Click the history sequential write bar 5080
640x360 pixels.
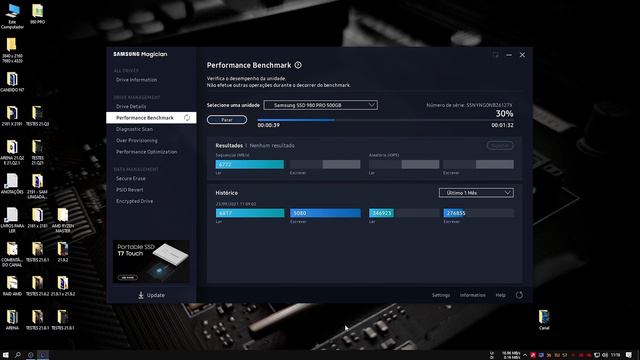click(x=325, y=213)
